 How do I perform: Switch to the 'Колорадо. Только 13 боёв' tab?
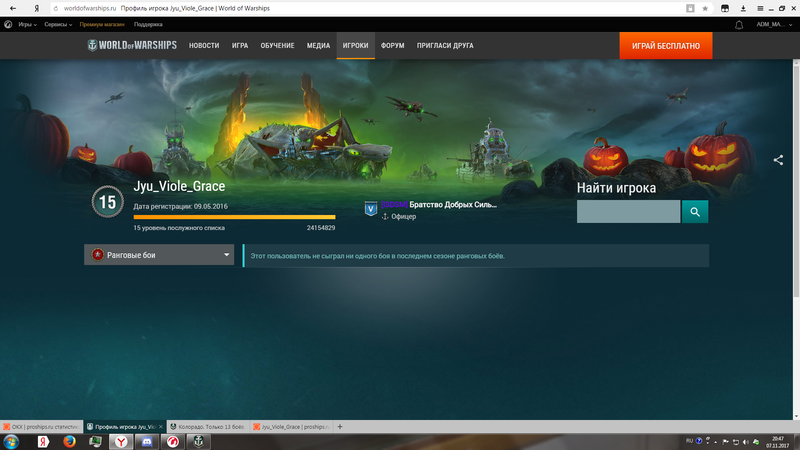(x=208, y=427)
